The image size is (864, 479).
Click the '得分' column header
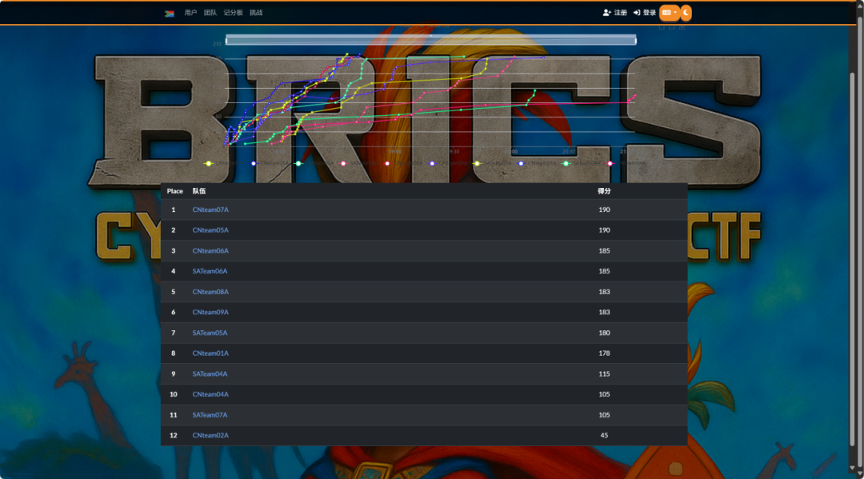(x=604, y=191)
